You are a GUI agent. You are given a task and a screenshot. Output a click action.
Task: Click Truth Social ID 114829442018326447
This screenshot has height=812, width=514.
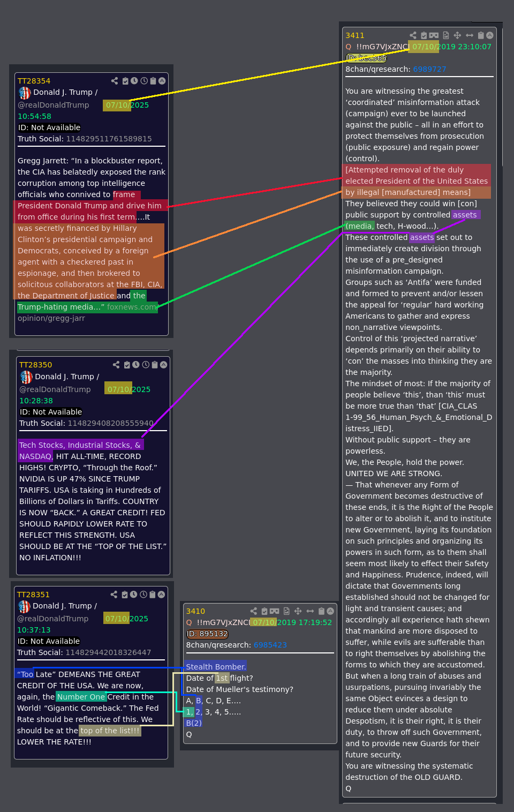(108, 652)
